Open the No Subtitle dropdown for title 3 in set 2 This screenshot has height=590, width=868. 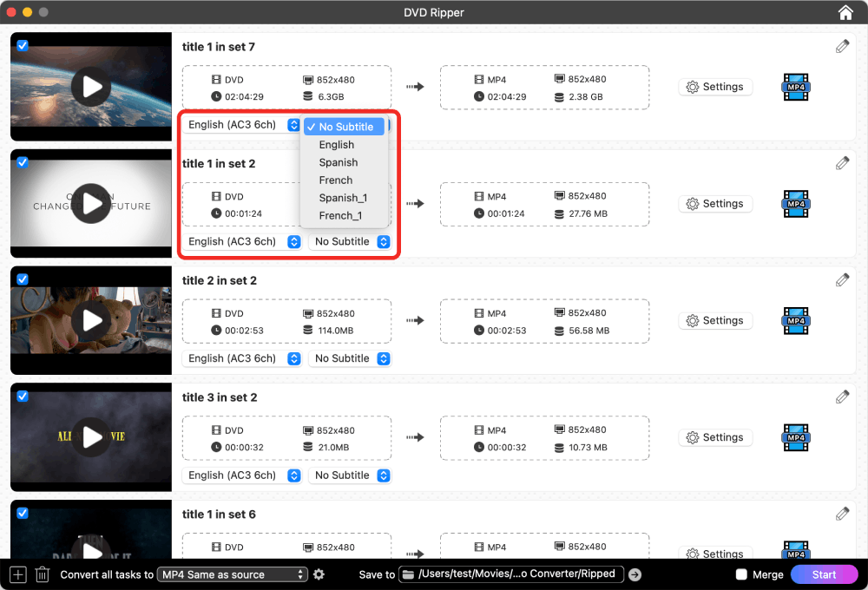tap(350, 475)
